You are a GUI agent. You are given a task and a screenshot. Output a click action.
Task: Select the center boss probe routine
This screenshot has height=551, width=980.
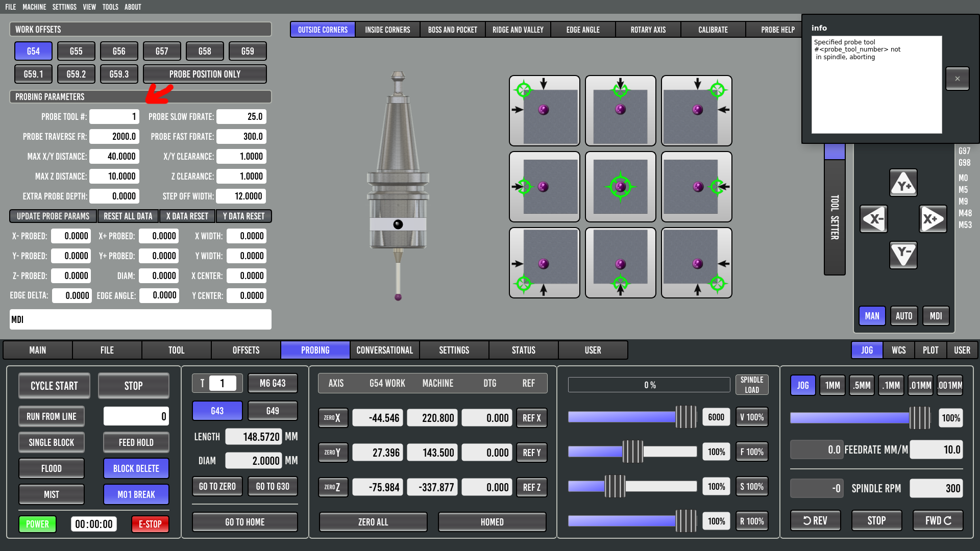[620, 187]
